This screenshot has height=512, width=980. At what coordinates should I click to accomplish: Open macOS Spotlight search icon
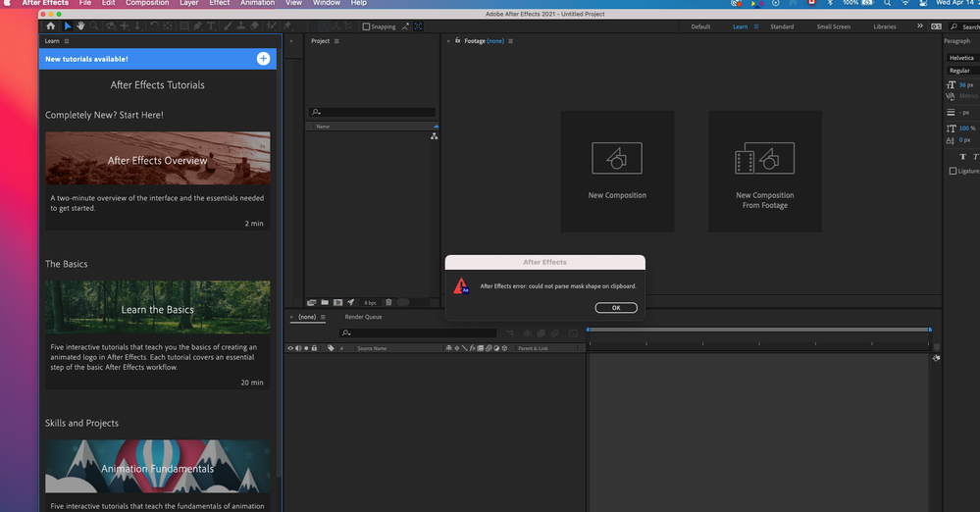[887, 3]
